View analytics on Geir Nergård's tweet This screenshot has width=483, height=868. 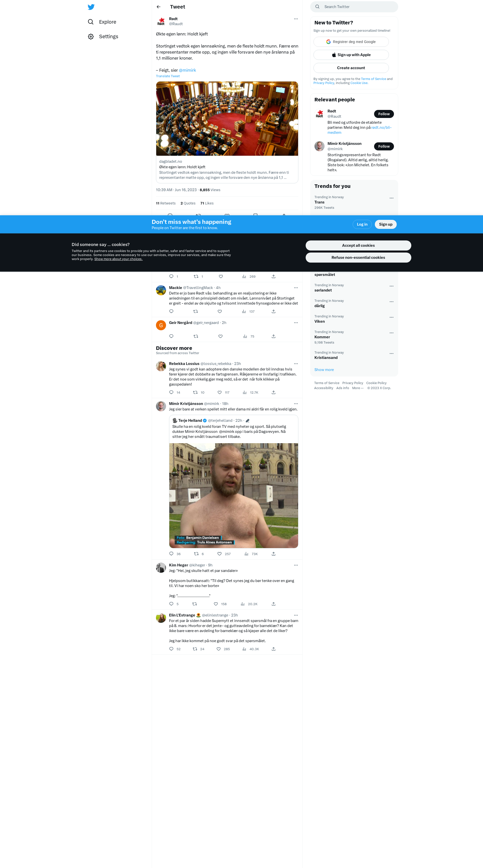tap(249, 336)
